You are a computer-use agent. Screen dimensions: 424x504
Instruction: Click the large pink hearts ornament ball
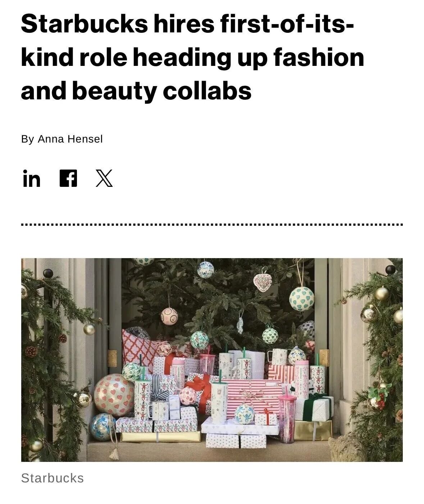point(114,395)
